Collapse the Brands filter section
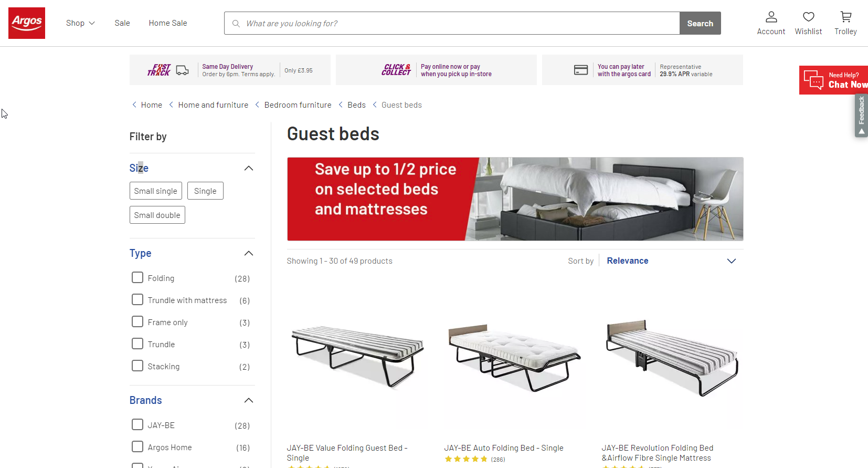This screenshot has height=468, width=868. coord(249,400)
